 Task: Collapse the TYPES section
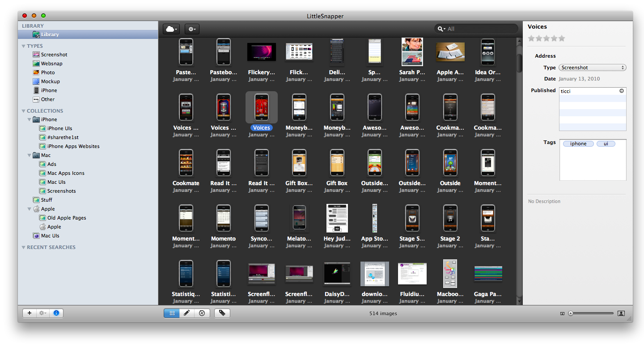(x=23, y=46)
